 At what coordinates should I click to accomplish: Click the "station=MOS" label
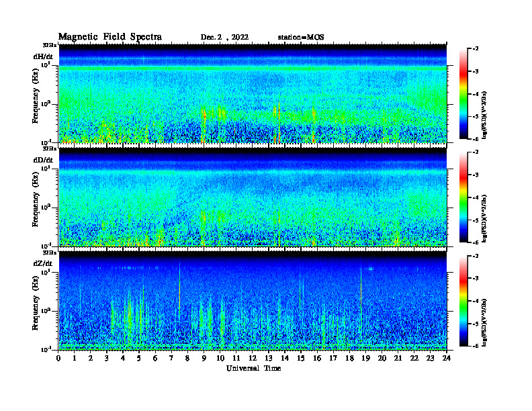(301, 38)
